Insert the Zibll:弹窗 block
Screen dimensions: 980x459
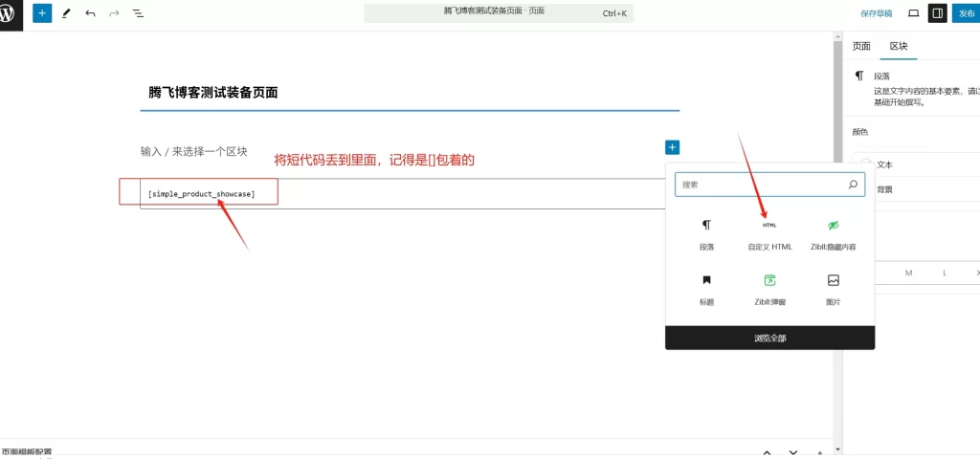pyautogui.click(x=770, y=289)
